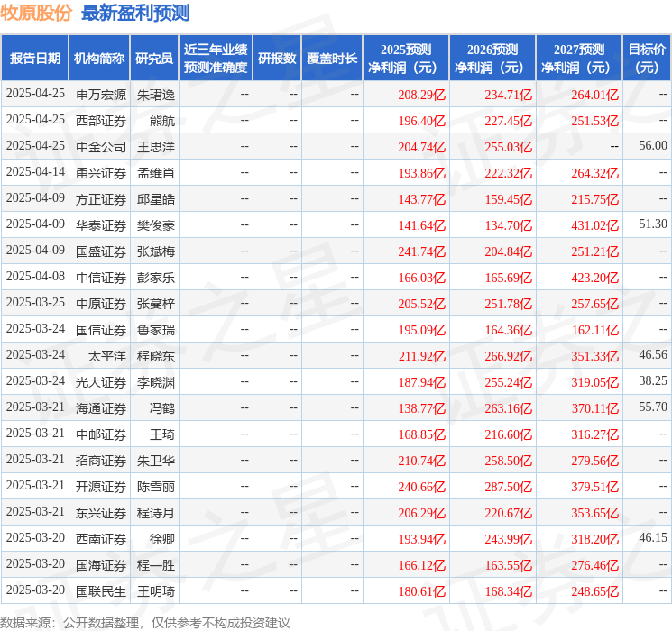
Task: Select the 西部证券 institution cell
Action: (x=101, y=121)
